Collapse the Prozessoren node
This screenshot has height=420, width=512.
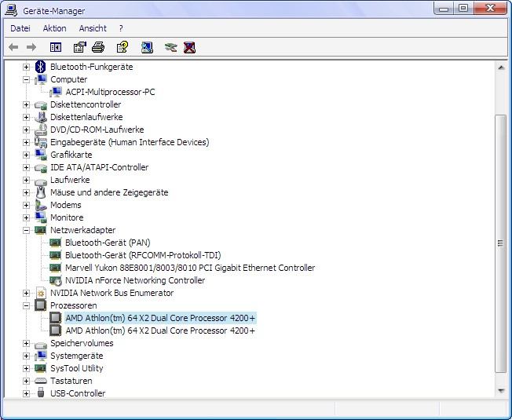(x=26, y=306)
